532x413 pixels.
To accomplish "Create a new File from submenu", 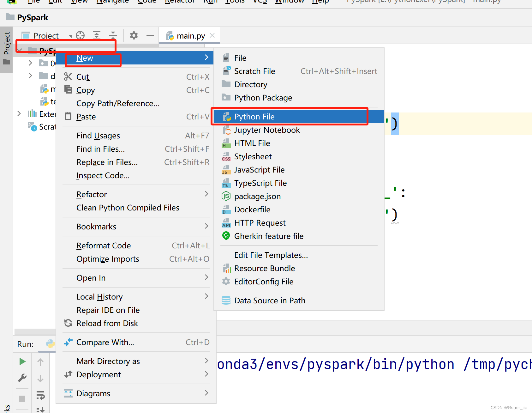I will (x=299, y=58).
